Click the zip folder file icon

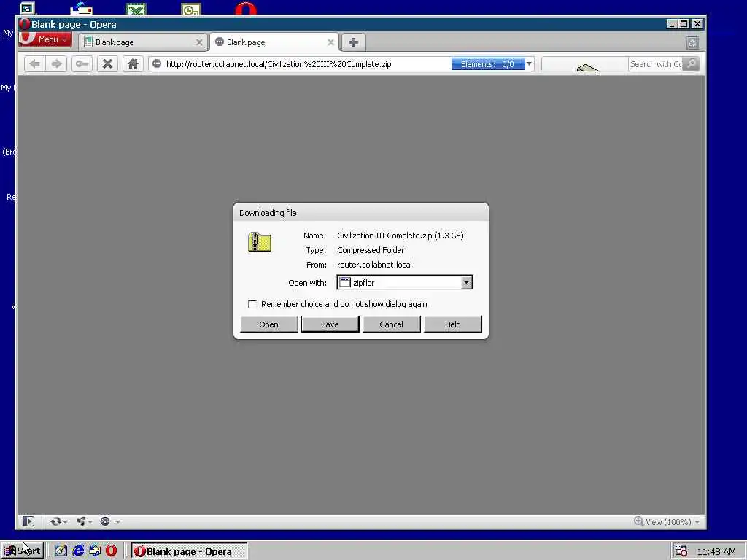[x=260, y=242]
